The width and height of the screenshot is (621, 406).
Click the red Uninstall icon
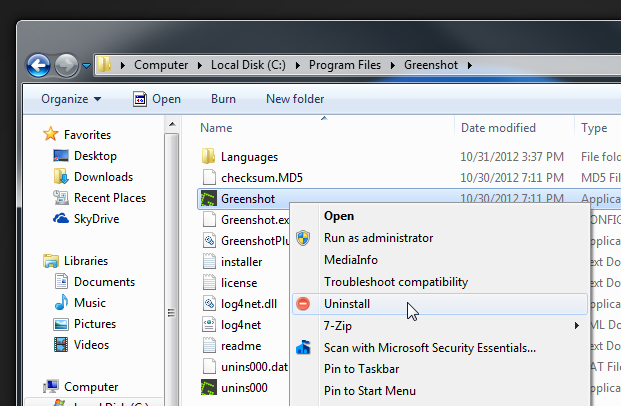[x=303, y=304]
